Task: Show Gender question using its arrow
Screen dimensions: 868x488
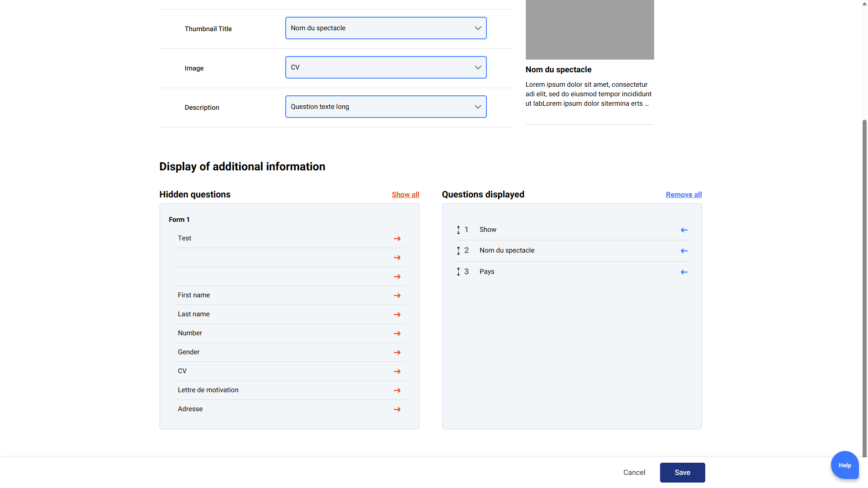Action: (397, 352)
